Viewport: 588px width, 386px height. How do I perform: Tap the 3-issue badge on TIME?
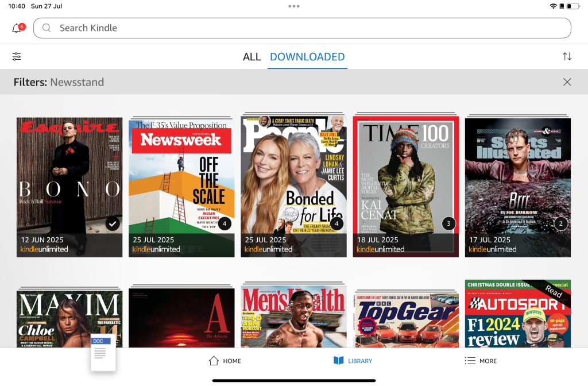tap(449, 223)
